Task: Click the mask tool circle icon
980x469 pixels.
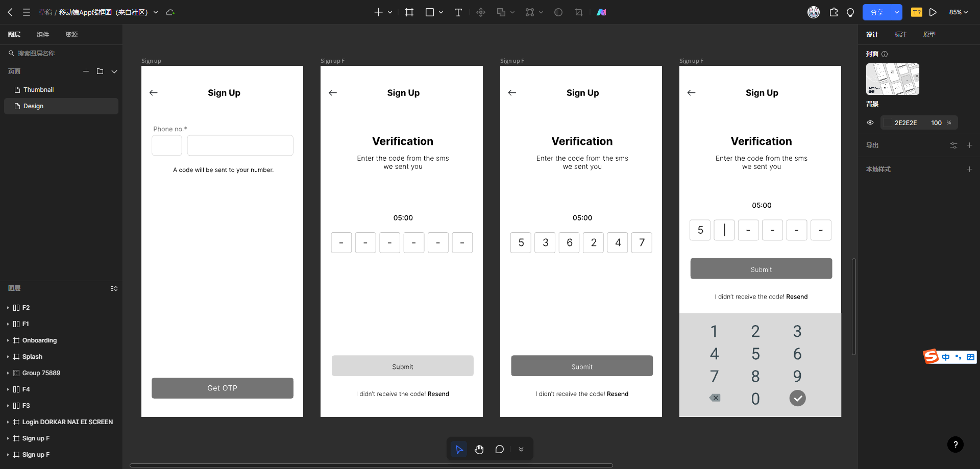Action: point(558,12)
